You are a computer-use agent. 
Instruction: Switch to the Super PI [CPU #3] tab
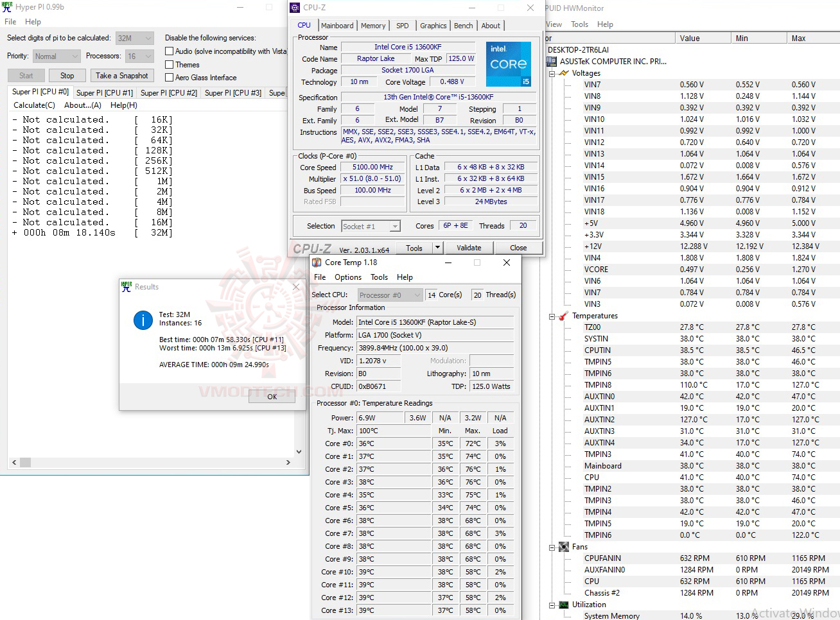233,93
